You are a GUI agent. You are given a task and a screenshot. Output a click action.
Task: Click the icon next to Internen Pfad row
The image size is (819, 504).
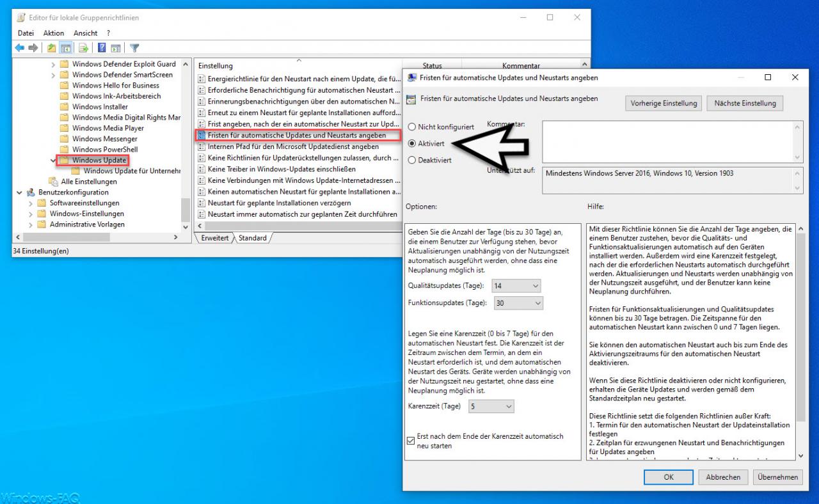202,146
